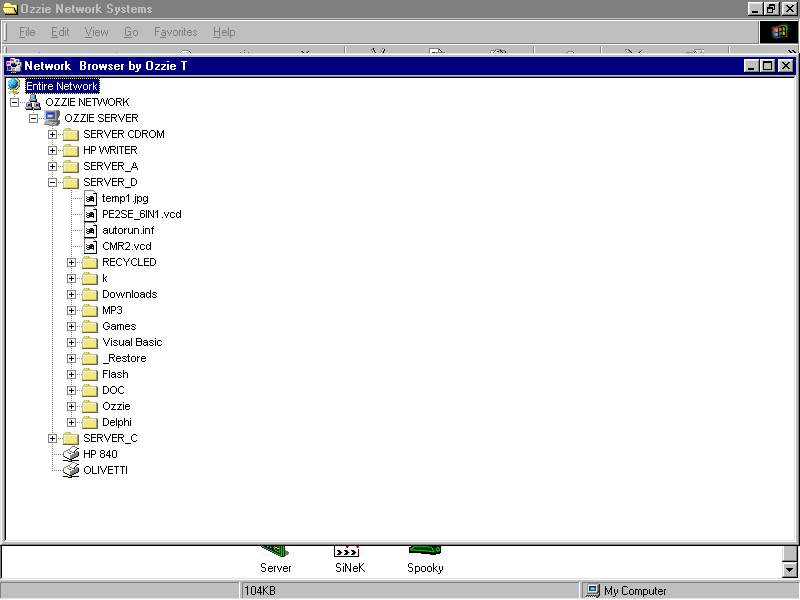Image resolution: width=800 pixels, height=600 pixels.
Task: Click the scrollbar down arrow at right
Action: [790, 570]
